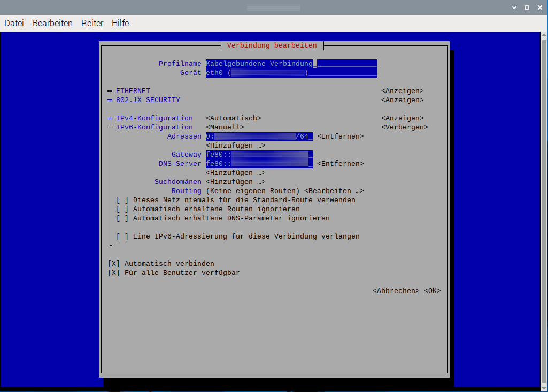Remove the IPv6 address with Entfernen
548x392 pixels.
click(x=340, y=136)
